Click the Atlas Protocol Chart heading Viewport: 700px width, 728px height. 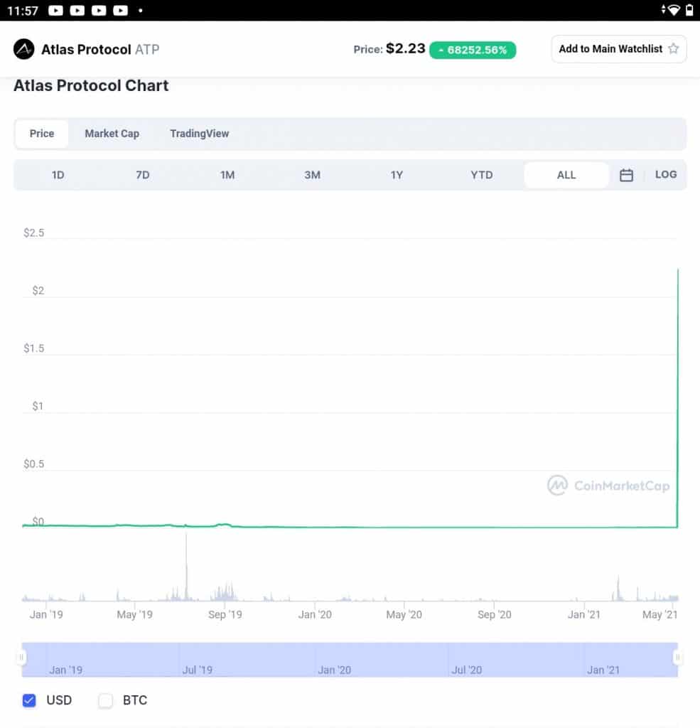pos(91,85)
